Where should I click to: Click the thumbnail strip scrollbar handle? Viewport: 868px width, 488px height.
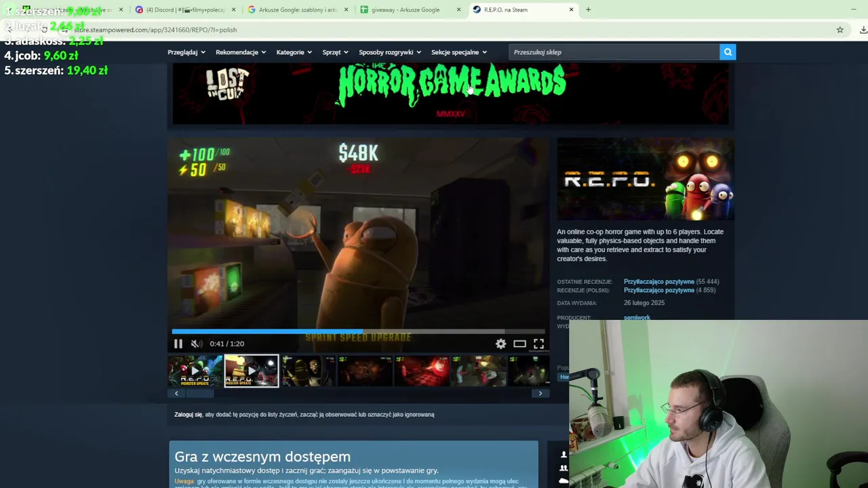[x=200, y=393]
